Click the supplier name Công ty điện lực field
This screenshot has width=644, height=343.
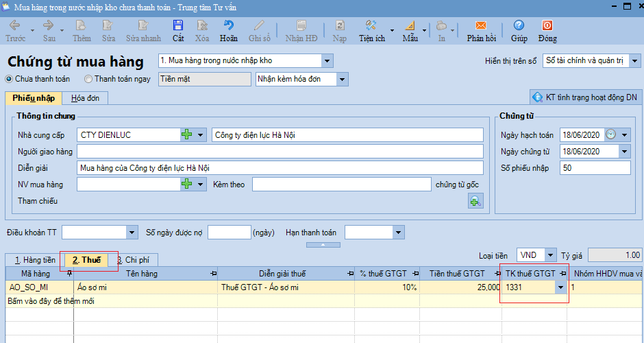347,135
